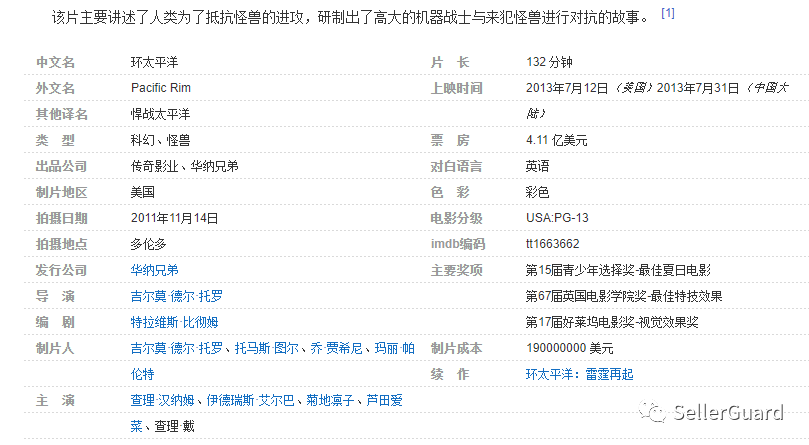The width and height of the screenshot is (809, 445).
Task: Select the alternate title 悍战太平洋
Action: (160, 114)
